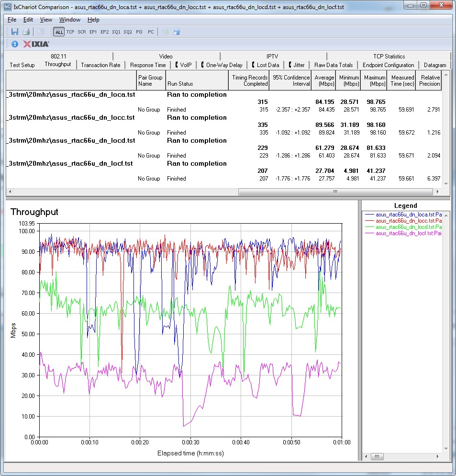Screen dimensions: 456x476
Task: Click the Maximum (Mbps) column header
Action: pyautogui.click(x=374, y=80)
